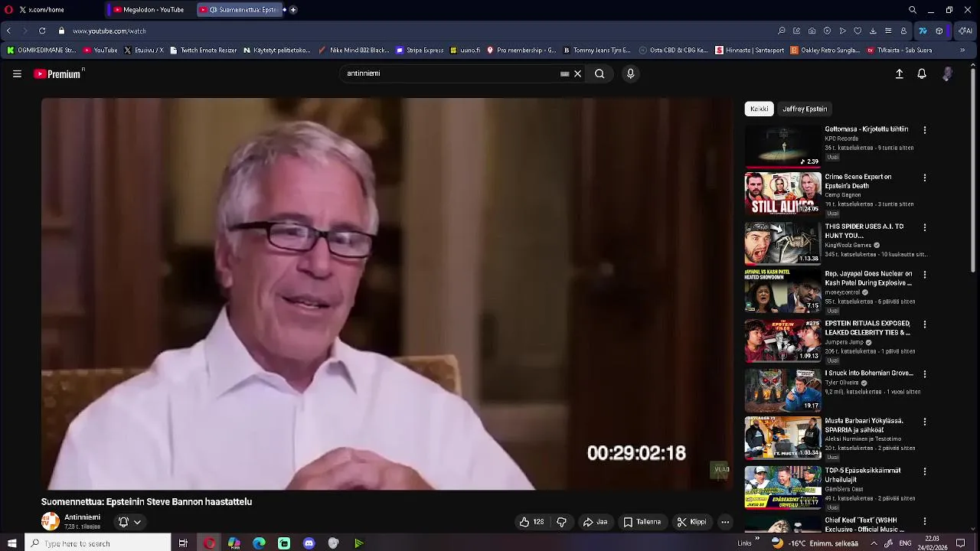
Task: Open options for Crime Scene Expert video
Action: (x=924, y=178)
